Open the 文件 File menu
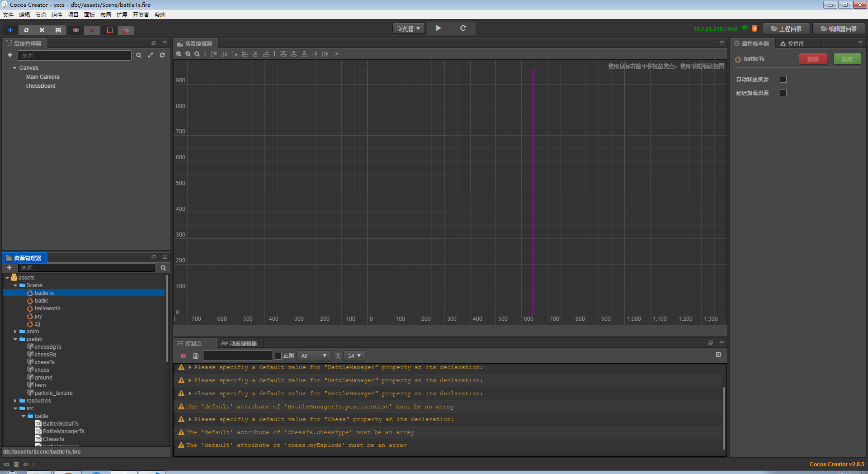868x474 pixels. pos(8,15)
